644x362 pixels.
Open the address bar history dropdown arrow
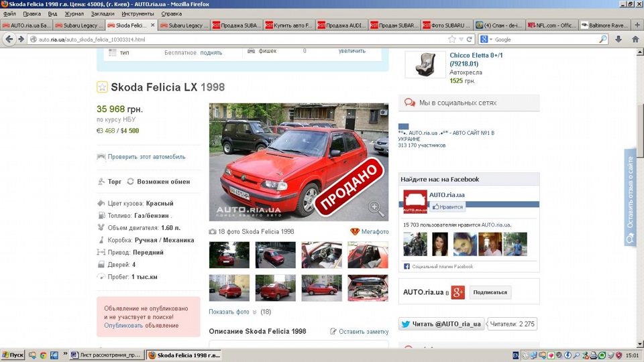(x=462, y=40)
